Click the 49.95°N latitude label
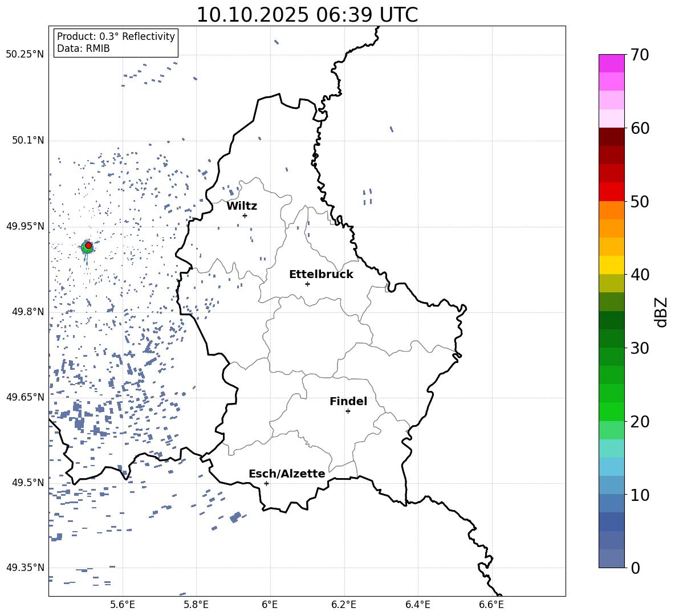The image size is (675, 616). coord(25,226)
